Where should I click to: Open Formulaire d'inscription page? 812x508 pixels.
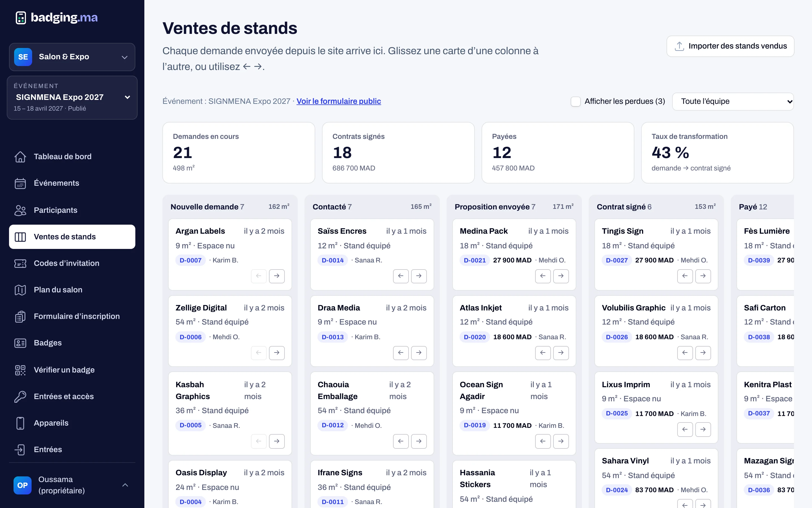click(x=72, y=316)
